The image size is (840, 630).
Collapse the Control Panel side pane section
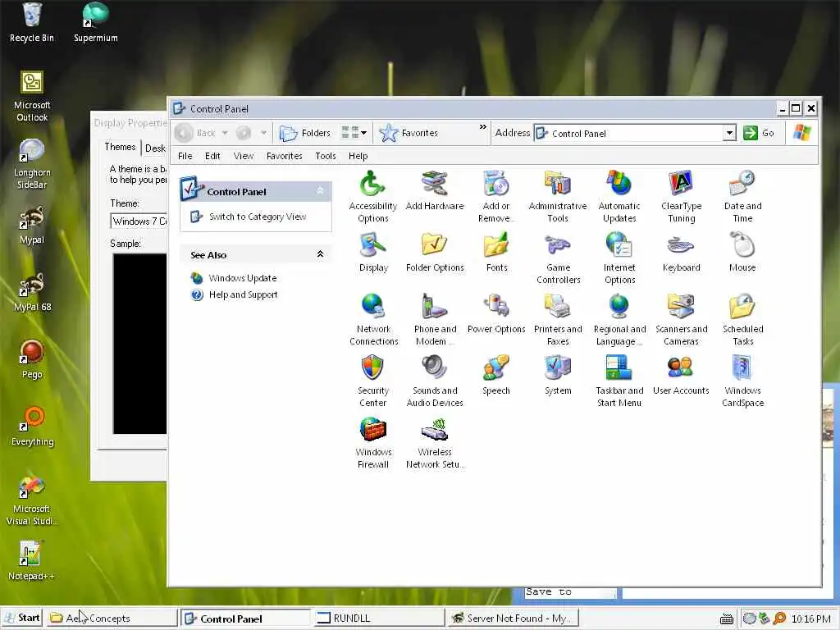(320, 190)
